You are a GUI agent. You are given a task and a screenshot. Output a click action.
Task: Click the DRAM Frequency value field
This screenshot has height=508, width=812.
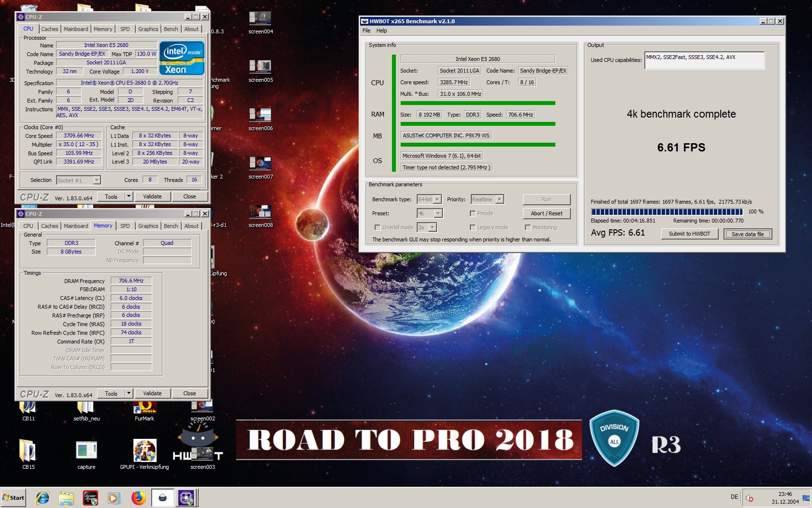pos(131,281)
